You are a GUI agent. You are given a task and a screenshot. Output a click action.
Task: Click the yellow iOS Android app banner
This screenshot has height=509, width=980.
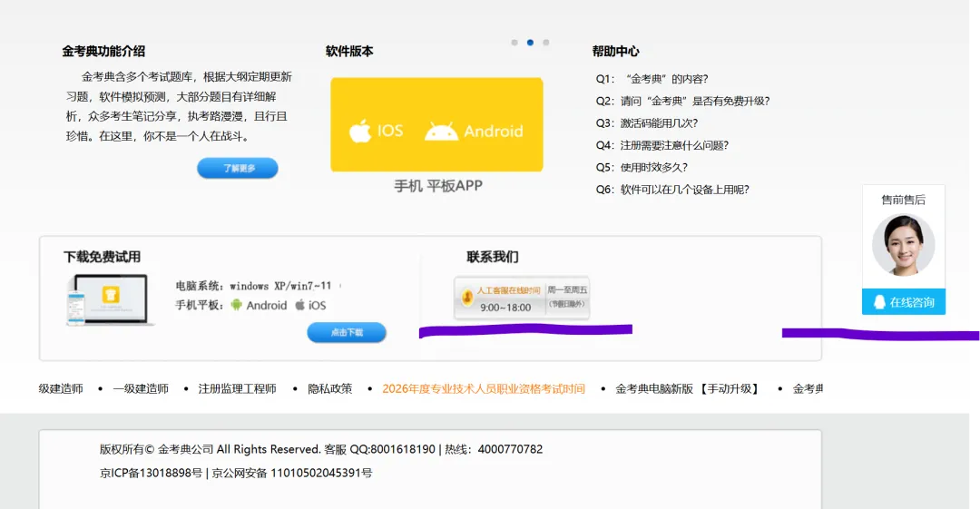[x=436, y=124]
